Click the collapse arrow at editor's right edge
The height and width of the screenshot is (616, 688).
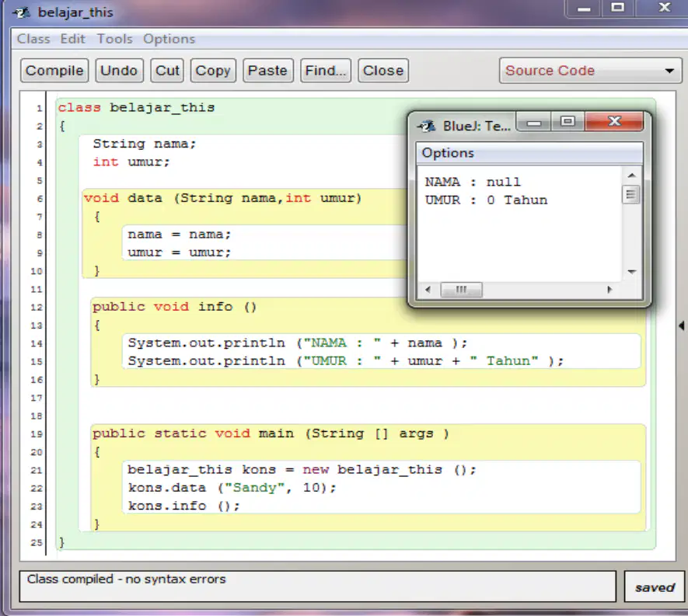coord(682,325)
